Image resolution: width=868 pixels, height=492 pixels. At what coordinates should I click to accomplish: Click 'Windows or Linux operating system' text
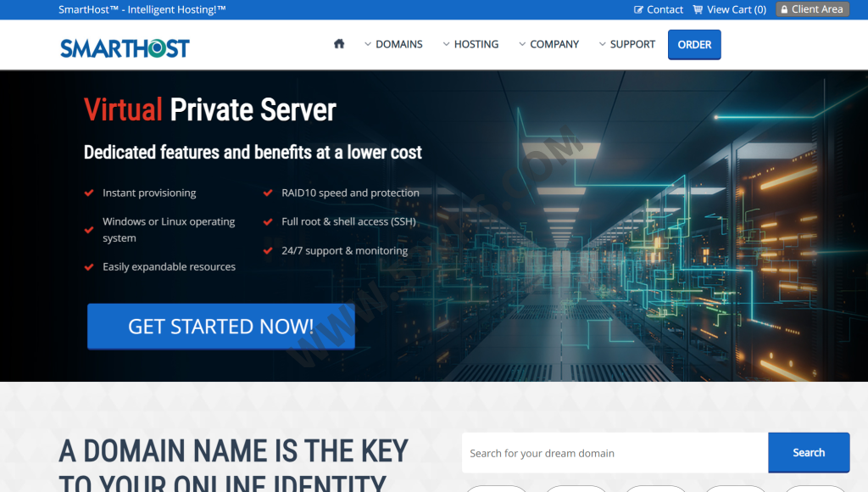(x=169, y=229)
